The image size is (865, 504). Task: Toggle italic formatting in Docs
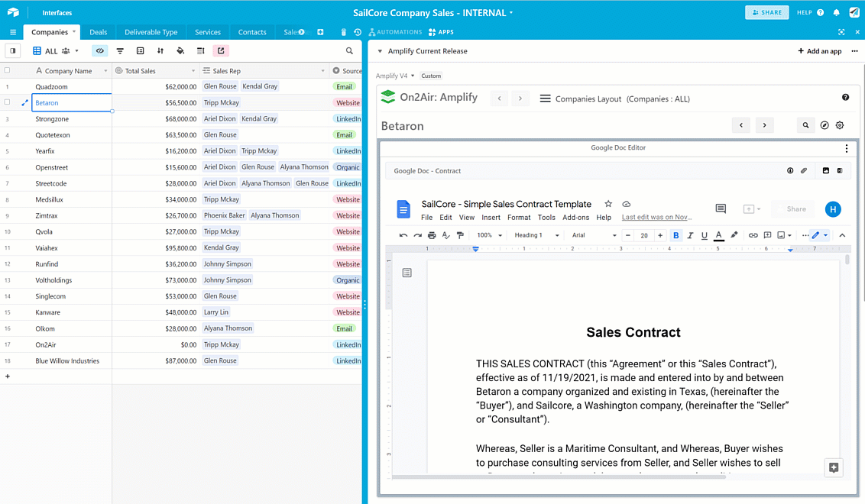coord(689,235)
